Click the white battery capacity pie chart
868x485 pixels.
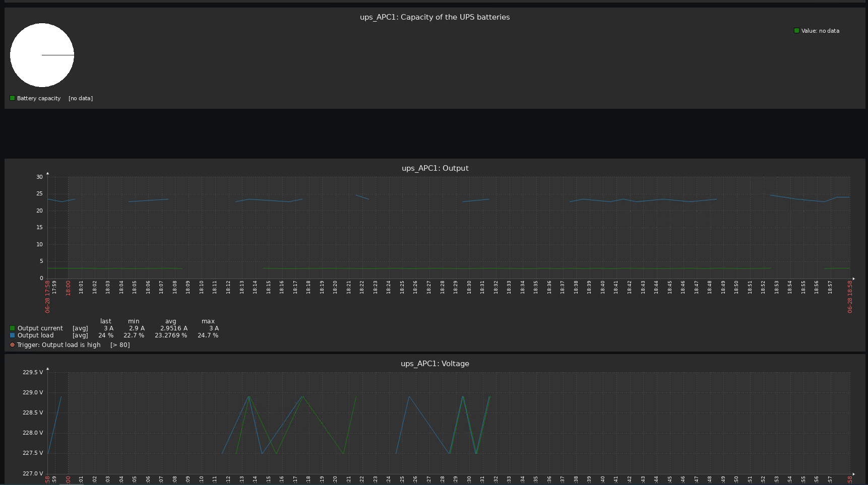tap(42, 55)
